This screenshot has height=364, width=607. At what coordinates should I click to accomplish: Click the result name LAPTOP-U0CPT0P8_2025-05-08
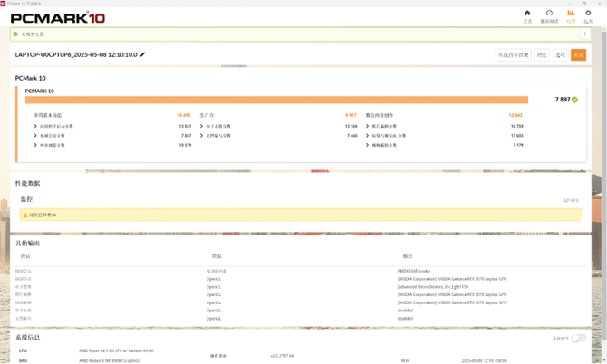[x=76, y=54]
